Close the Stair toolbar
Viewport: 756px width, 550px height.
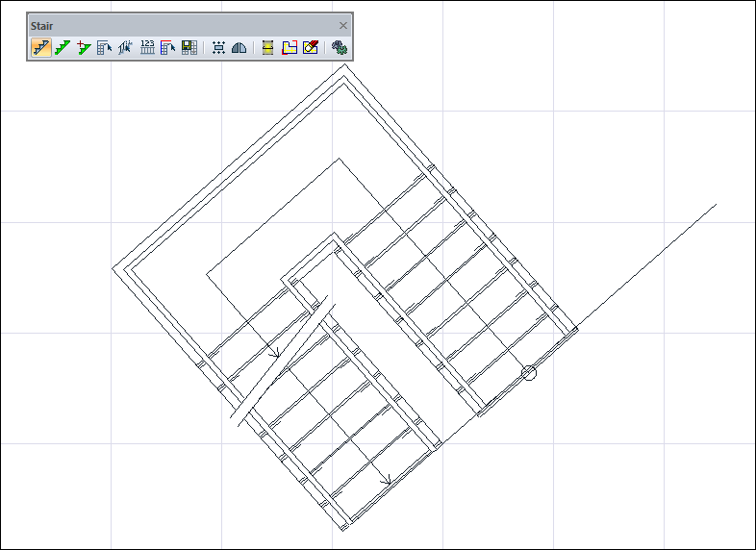coord(343,26)
